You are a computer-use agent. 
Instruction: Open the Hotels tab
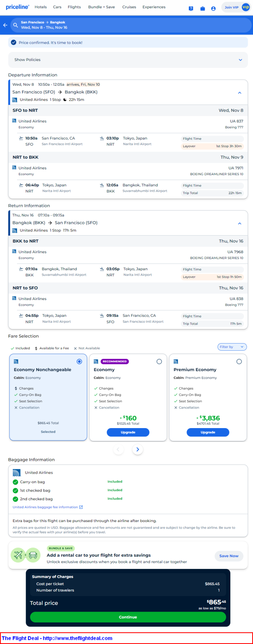click(41, 7)
